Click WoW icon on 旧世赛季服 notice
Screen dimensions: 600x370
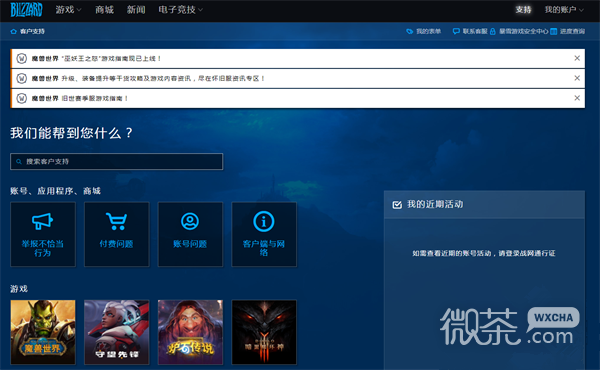tap(21, 98)
